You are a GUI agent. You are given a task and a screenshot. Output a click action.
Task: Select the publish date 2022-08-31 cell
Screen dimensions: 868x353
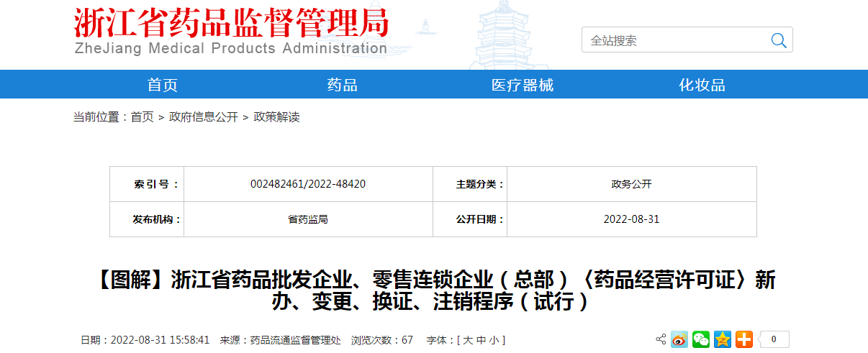point(631,219)
